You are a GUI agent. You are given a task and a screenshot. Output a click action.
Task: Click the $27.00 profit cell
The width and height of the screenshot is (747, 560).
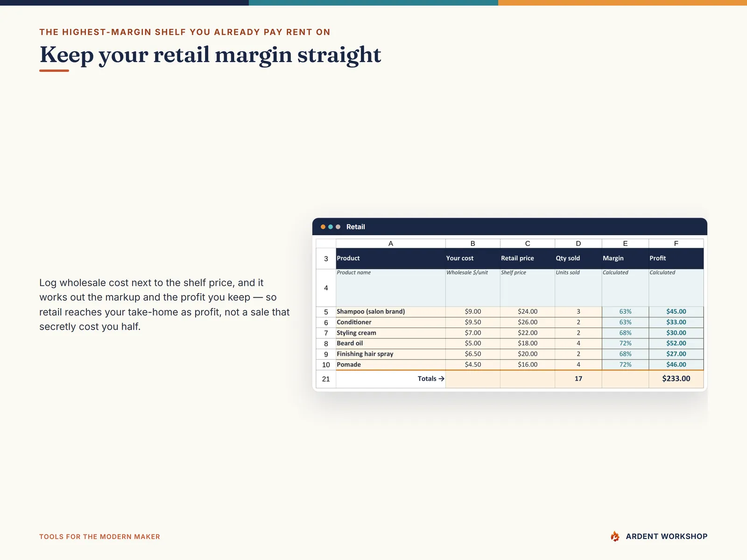[676, 354]
